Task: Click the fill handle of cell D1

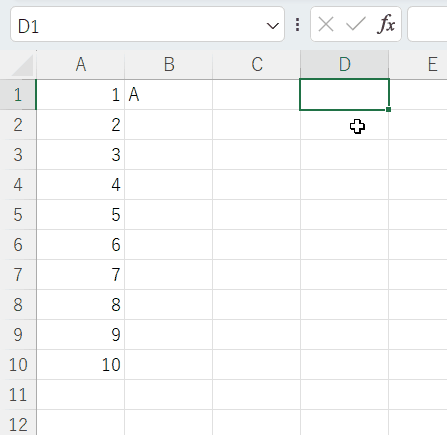Action: tap(388, 109)
